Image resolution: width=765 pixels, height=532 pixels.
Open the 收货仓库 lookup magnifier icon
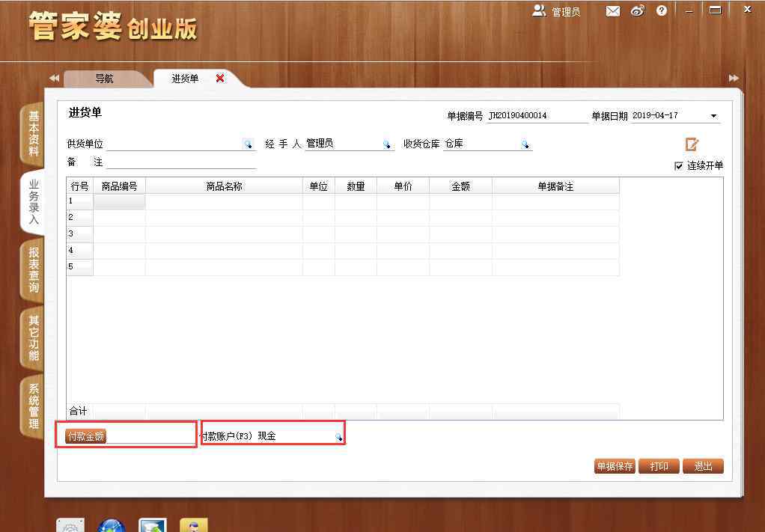[525, 144]
